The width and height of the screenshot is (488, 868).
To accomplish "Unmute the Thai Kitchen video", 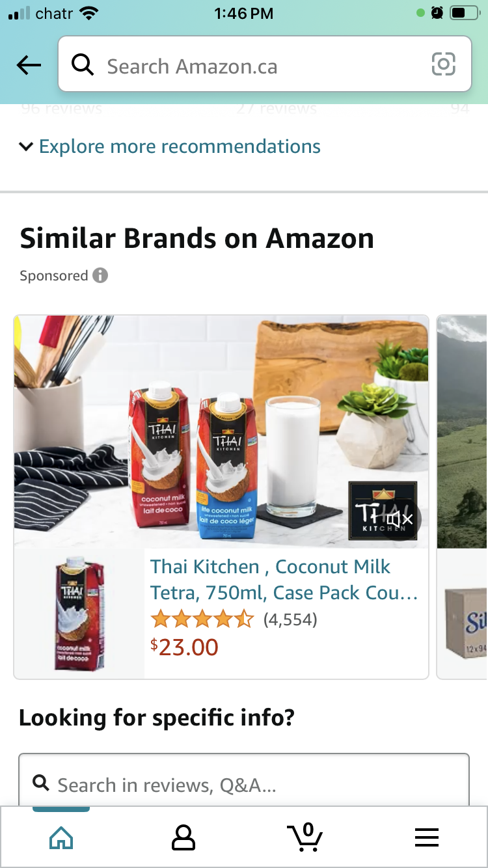I will [x=400, y=519].
